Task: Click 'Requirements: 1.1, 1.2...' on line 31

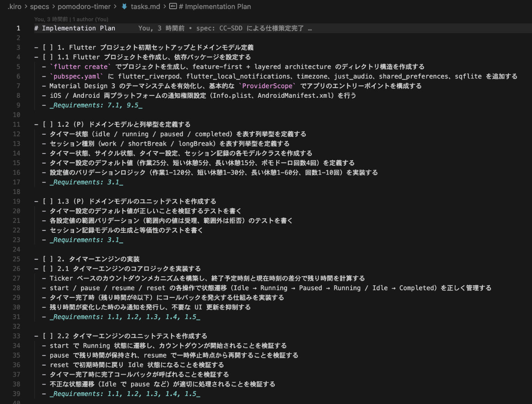Action: tap(125, 317)
